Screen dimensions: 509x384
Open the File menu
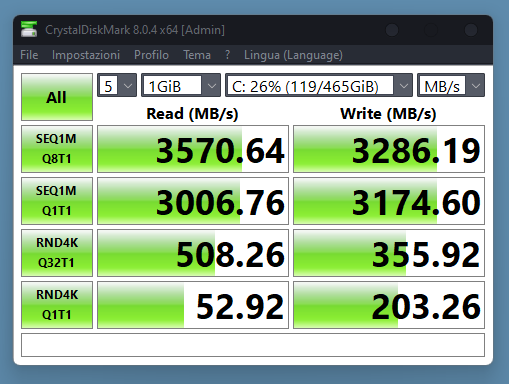click(29, 55)
